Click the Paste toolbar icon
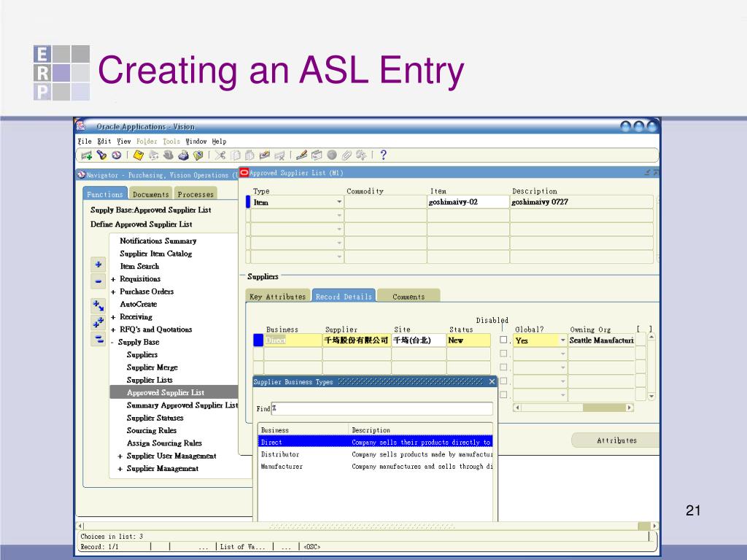Screen dimensions: 747x560 coord(249,155)
